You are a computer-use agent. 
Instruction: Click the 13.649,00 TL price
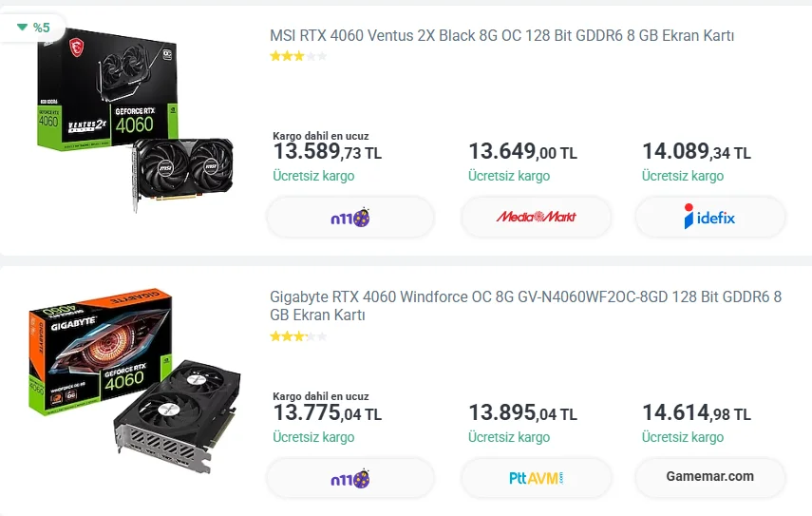(x=522, y=152)
